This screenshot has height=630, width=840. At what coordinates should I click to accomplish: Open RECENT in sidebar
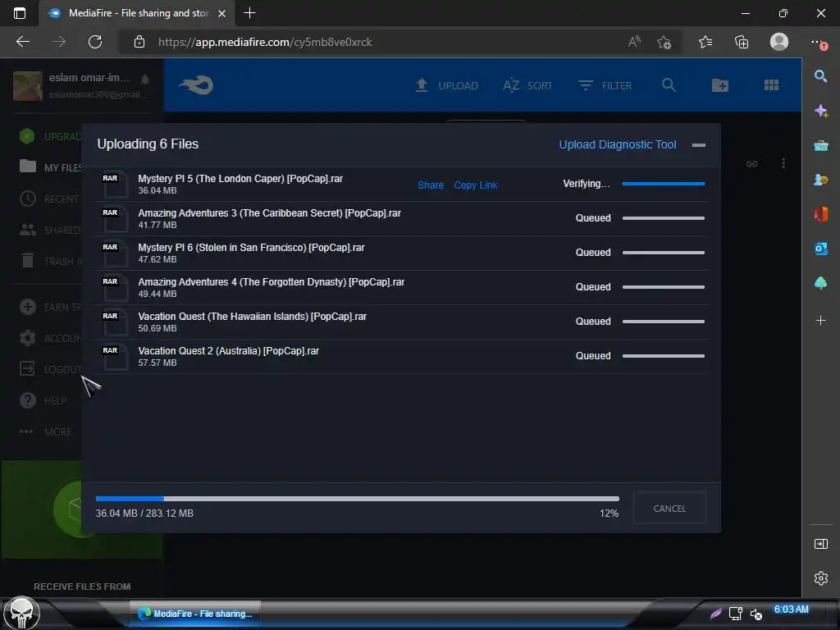pyautogui.click(x=49, y=199)
